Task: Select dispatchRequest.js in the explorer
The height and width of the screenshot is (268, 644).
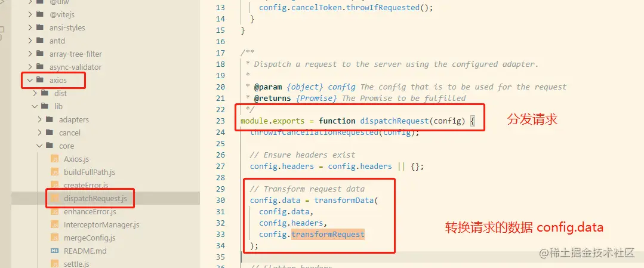Action: 95,199
